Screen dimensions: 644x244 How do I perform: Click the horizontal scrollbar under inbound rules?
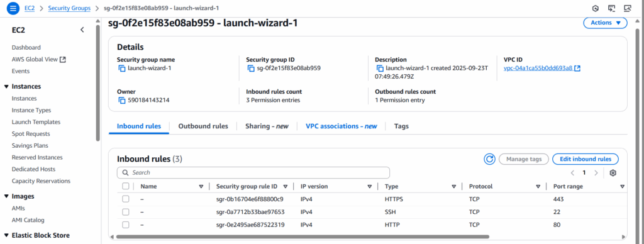coord(303,236)
